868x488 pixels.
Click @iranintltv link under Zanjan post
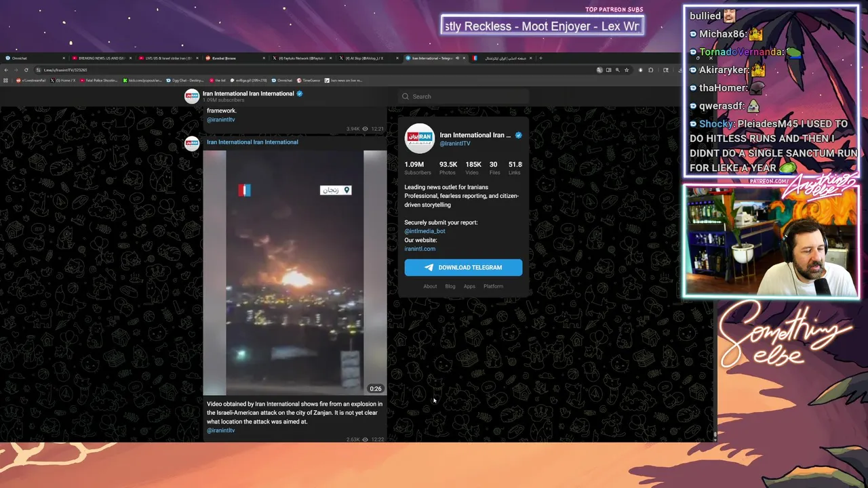pos(220,430)
